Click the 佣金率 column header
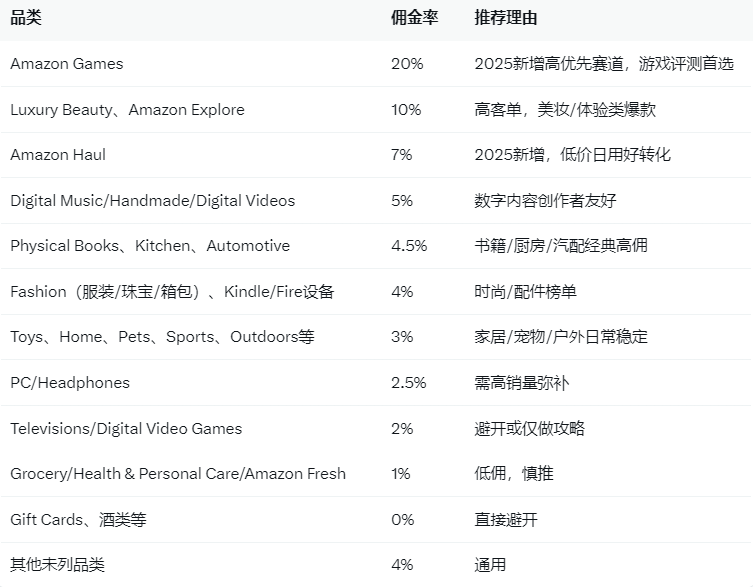Viewport: 753px width, 587px height. pos(411,18)
